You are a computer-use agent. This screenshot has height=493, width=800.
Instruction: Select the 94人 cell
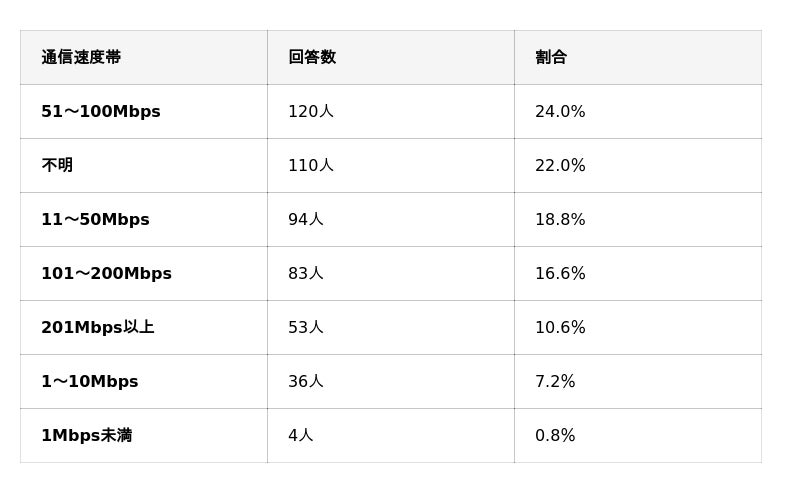pos(306,220)
